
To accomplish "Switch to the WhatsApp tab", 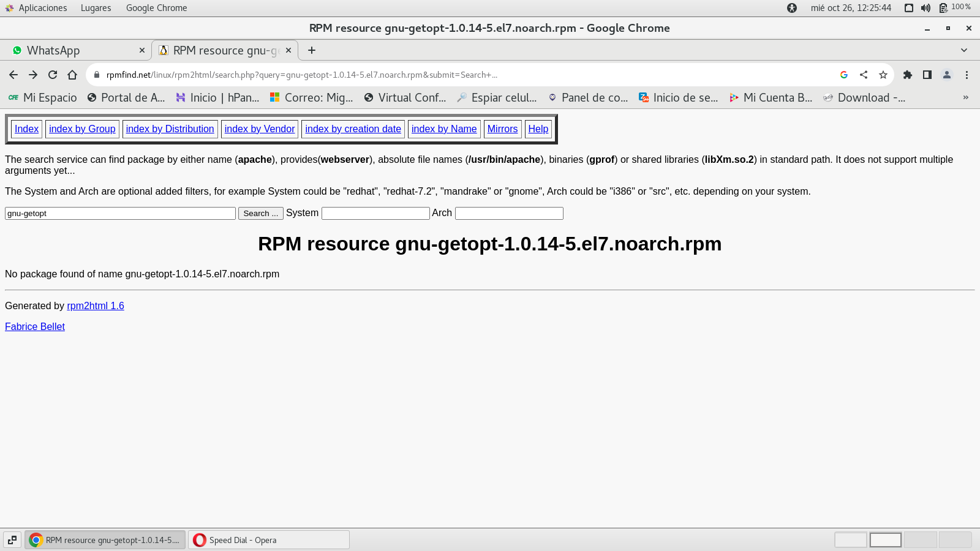I will coord(73,50).
